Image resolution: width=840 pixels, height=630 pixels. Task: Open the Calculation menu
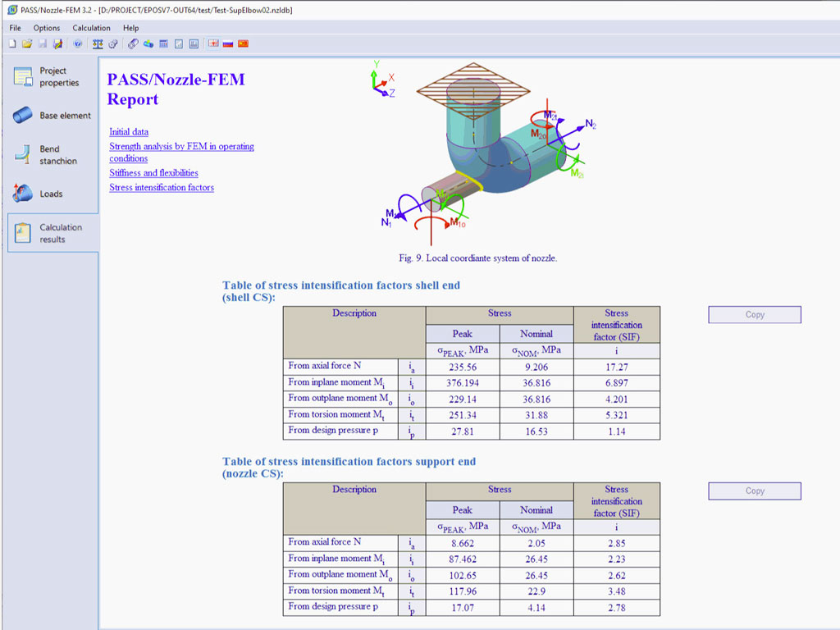91,28
